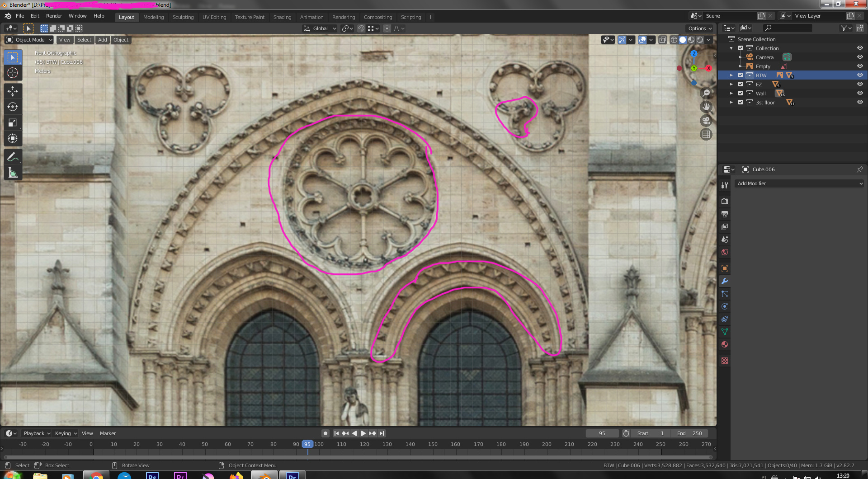Expand the Wall collection tree
This screenshot has width=868, height=479.
pyautogui.click(x=731, y=93)
